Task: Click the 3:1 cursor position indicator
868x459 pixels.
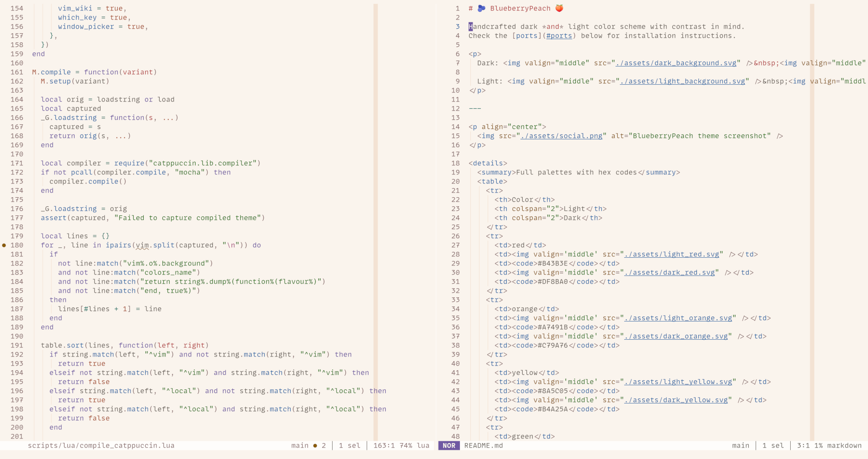Action: pos(803,446)
